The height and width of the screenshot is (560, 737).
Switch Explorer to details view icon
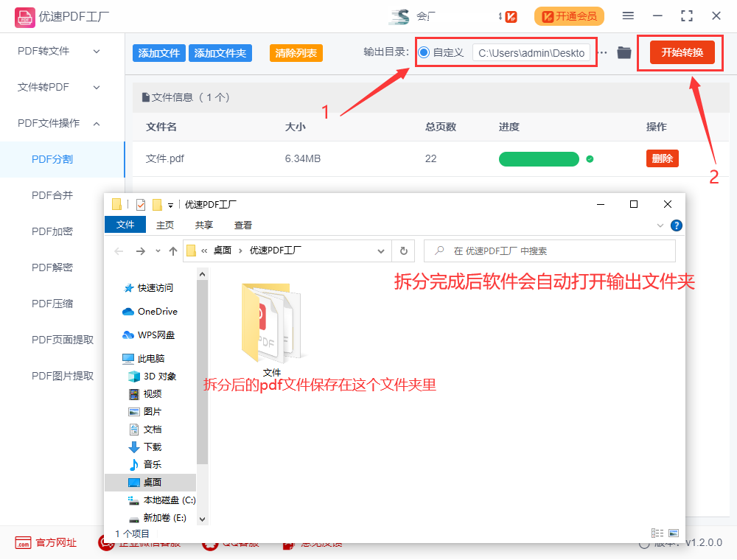click(x=657, y=533)
